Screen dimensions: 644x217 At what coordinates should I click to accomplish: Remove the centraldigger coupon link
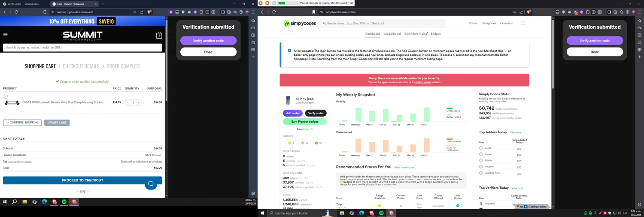[156, 155]
